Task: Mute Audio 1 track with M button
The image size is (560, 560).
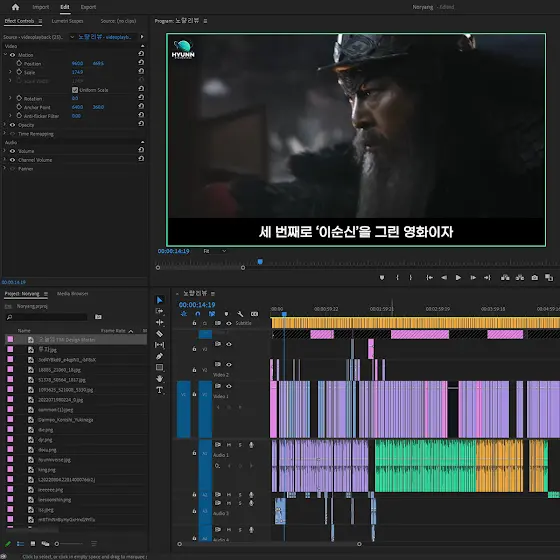Action: tap(229, 445)
